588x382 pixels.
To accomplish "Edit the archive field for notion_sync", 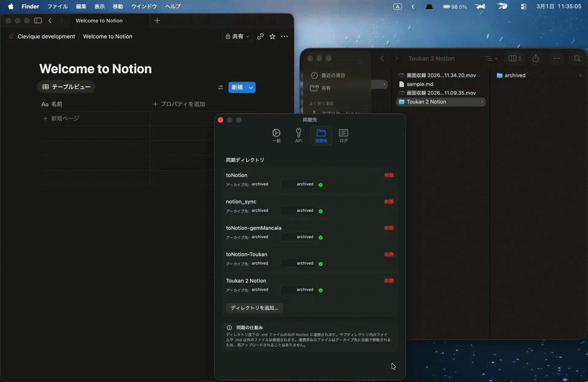I will point(298,211).
